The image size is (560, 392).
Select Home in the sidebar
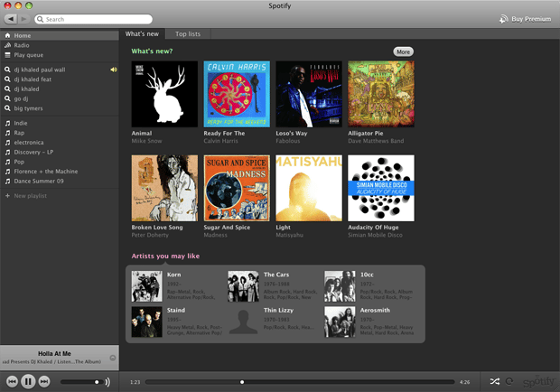coord(60,35)
